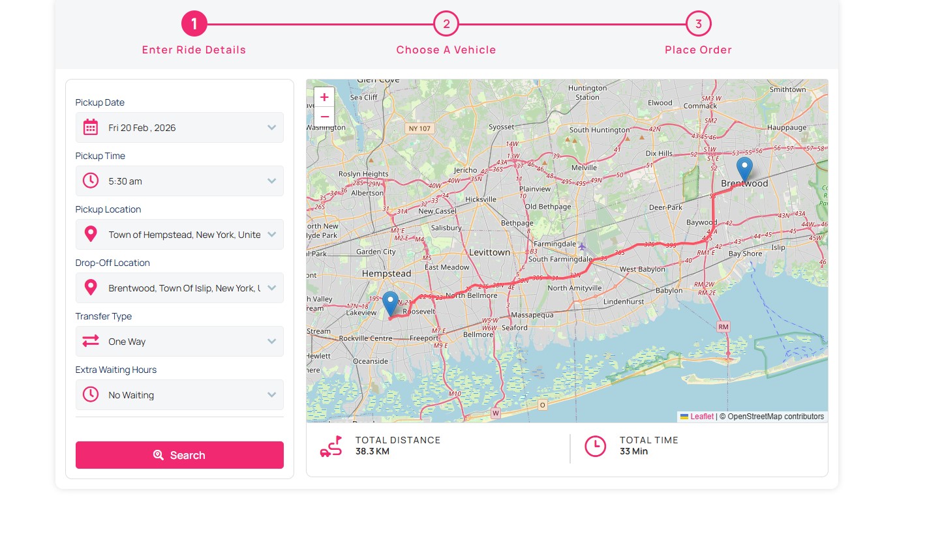Zoom in the map with plus button
927x560 pixels.
click(x=324, y=97)
